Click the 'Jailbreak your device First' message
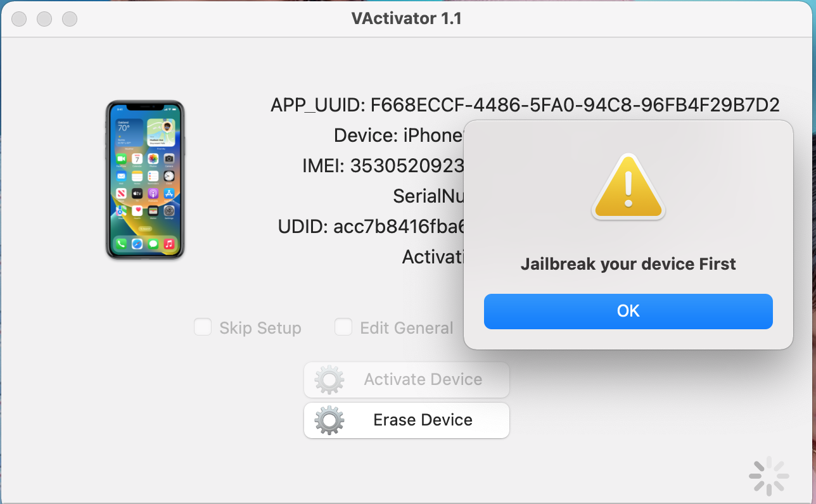 click(x=628, y=264)
